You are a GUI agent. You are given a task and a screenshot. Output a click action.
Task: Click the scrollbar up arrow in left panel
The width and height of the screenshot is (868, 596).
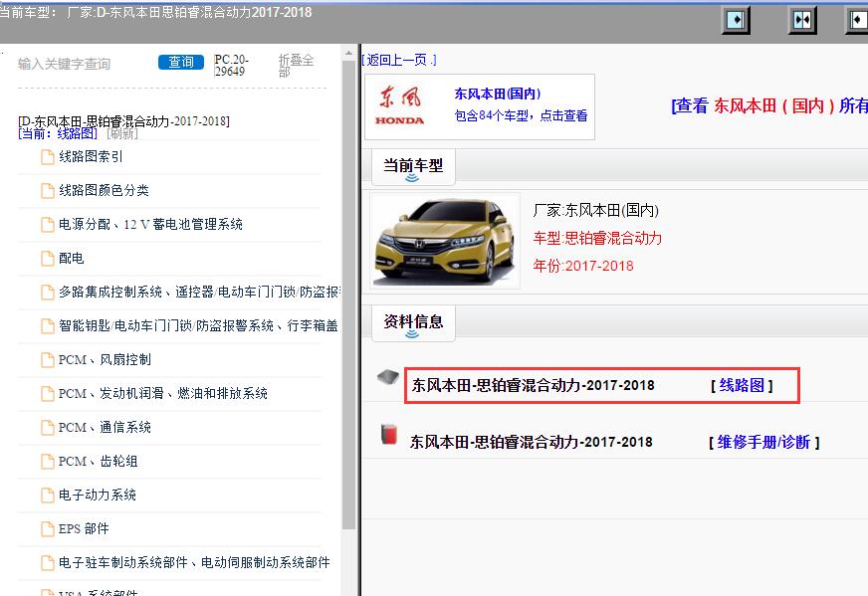[x=348, y=54]
